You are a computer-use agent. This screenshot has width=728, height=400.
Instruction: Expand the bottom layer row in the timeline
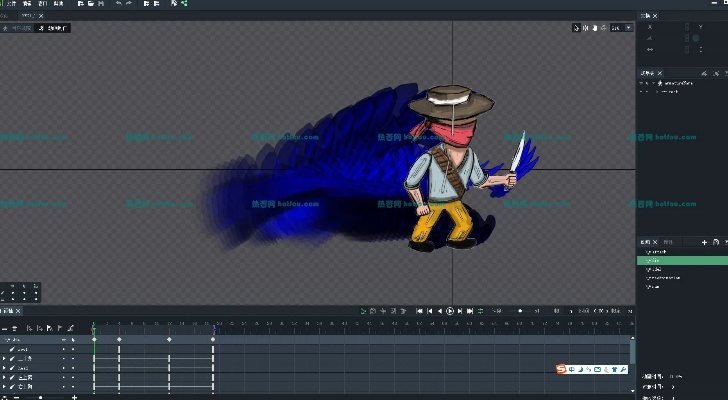click(x=4, y=386)
